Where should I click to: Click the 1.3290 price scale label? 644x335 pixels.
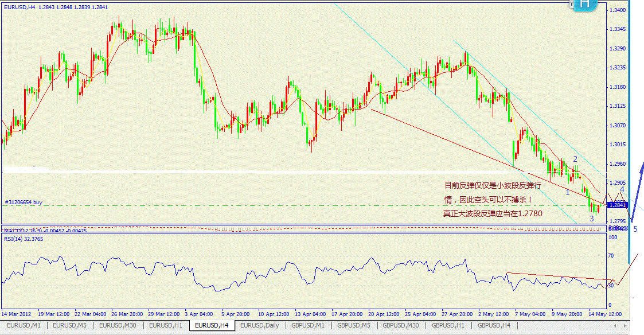click(x=618, y=49)
